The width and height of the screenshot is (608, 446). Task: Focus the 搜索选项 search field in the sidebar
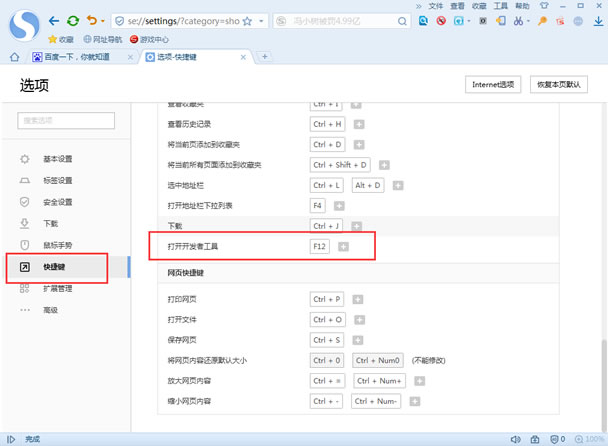[x=66, y=121]
